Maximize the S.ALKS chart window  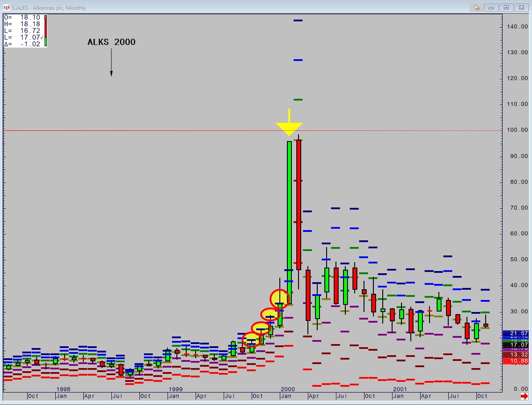coord(506,8)
